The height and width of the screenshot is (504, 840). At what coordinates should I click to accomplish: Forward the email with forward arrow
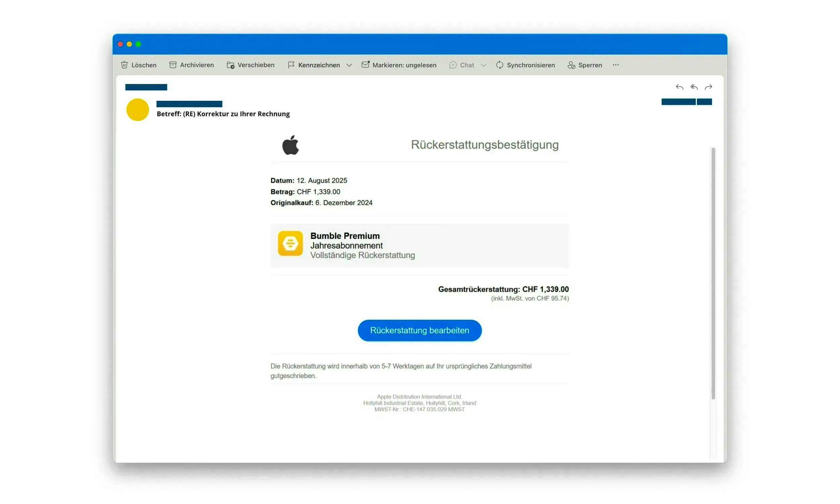pos(708,87)
